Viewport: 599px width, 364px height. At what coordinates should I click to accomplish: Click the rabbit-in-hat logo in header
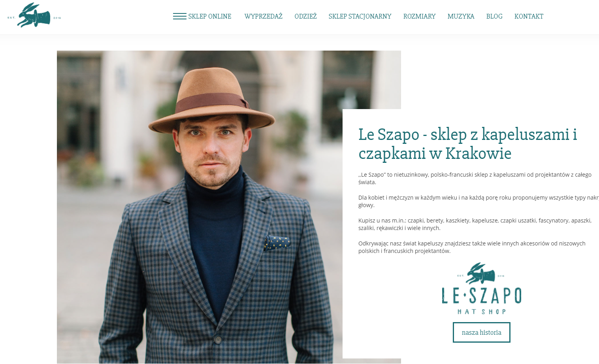pos(34,15)
